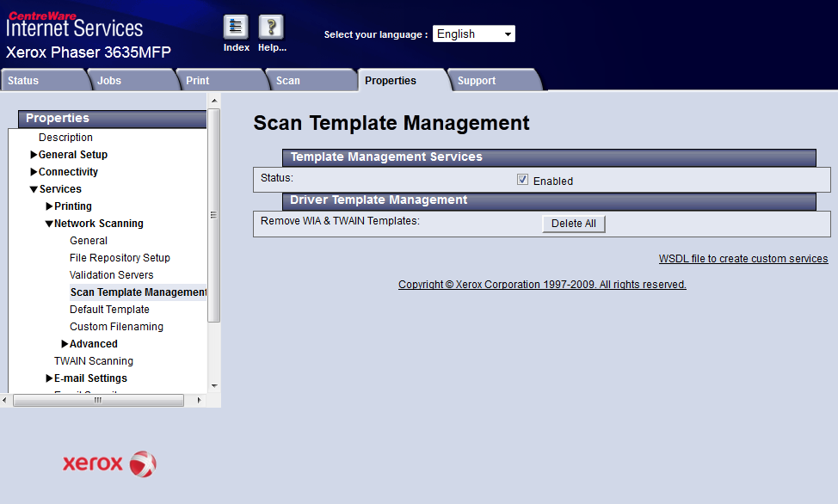The height and width of the screenshot is (504, 838).
Task: Expand the General Setup tree node
Action: pos(34,155)
